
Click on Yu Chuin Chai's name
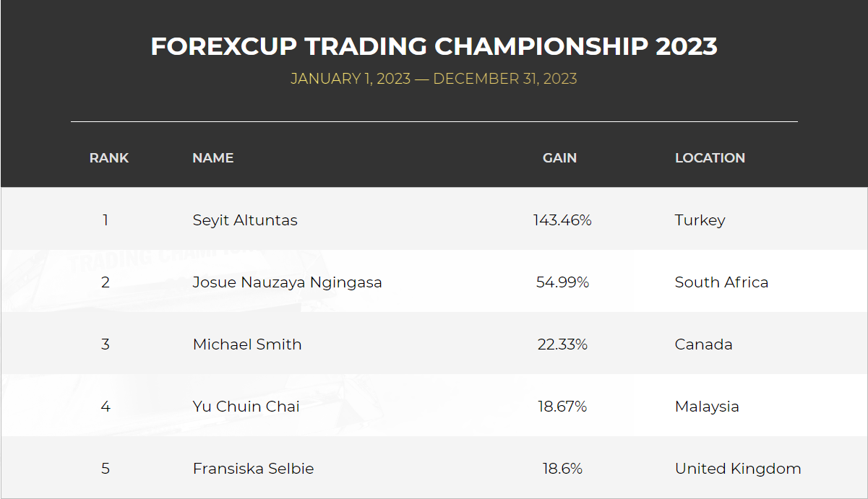click(x=246, y=407)
